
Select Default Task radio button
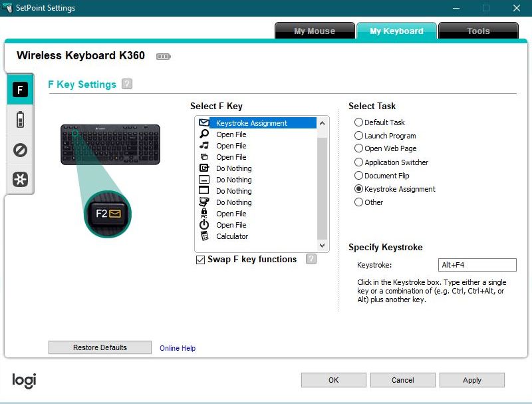coord(358,122)
